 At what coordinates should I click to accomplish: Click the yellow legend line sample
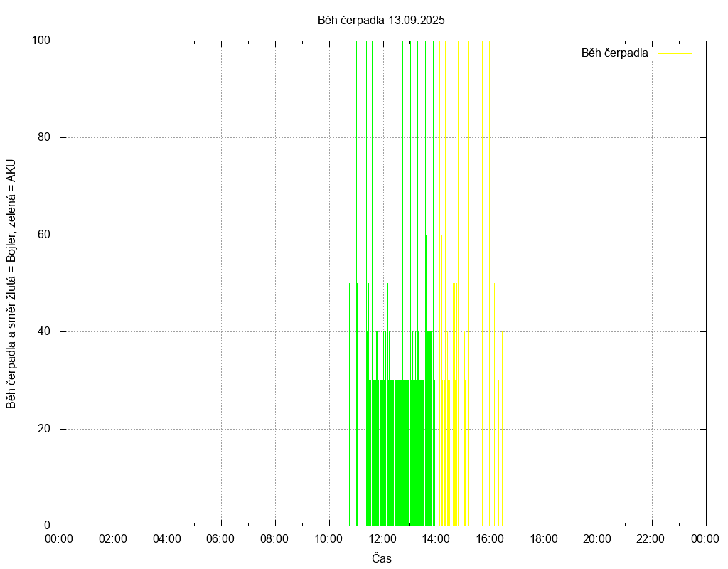[675, 54]
